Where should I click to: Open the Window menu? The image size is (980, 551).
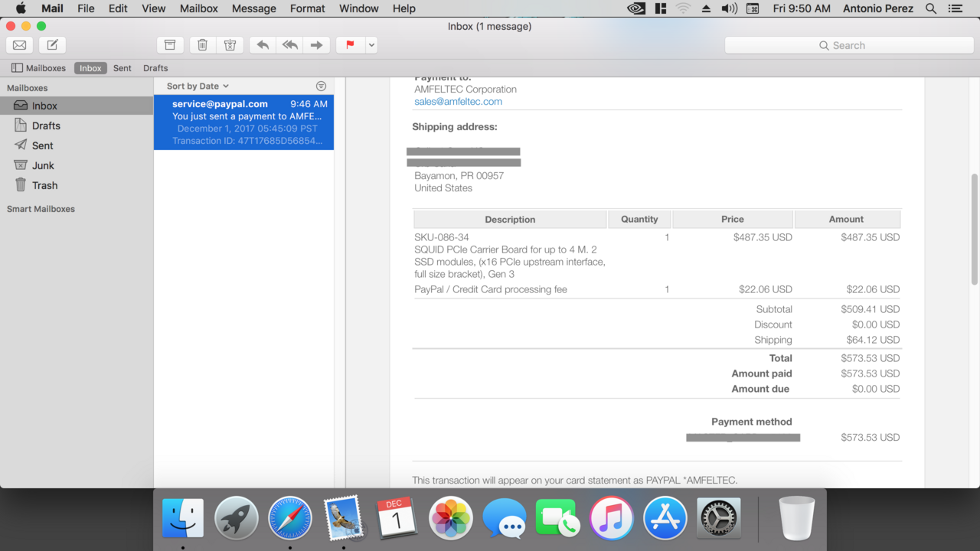point(359,8)
